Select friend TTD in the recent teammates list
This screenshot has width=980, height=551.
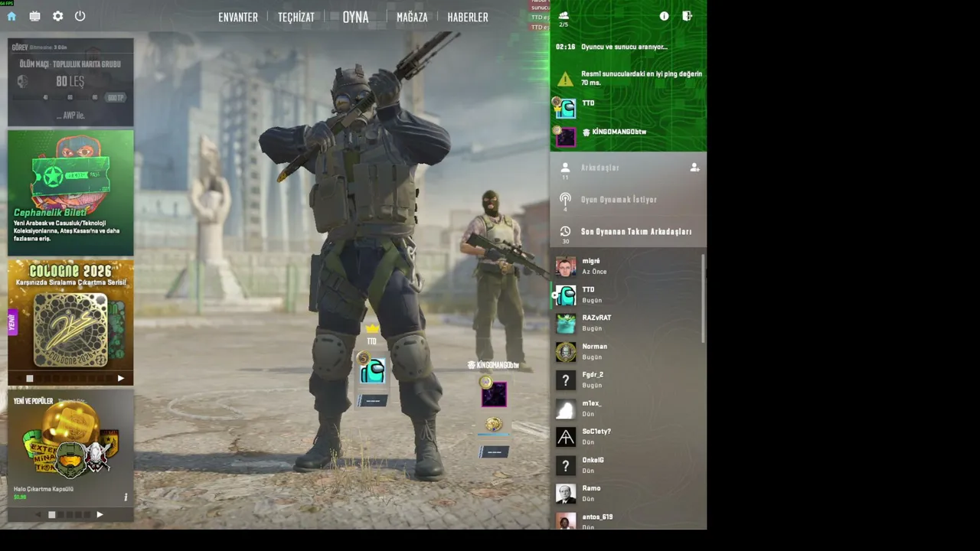tap(628, 295)
